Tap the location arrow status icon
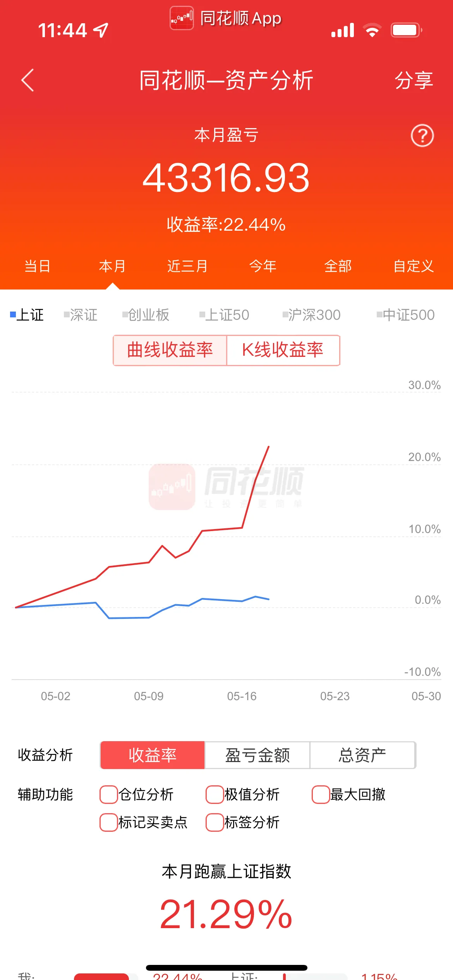This screenshot has height=980, width=453. (101, 30)
